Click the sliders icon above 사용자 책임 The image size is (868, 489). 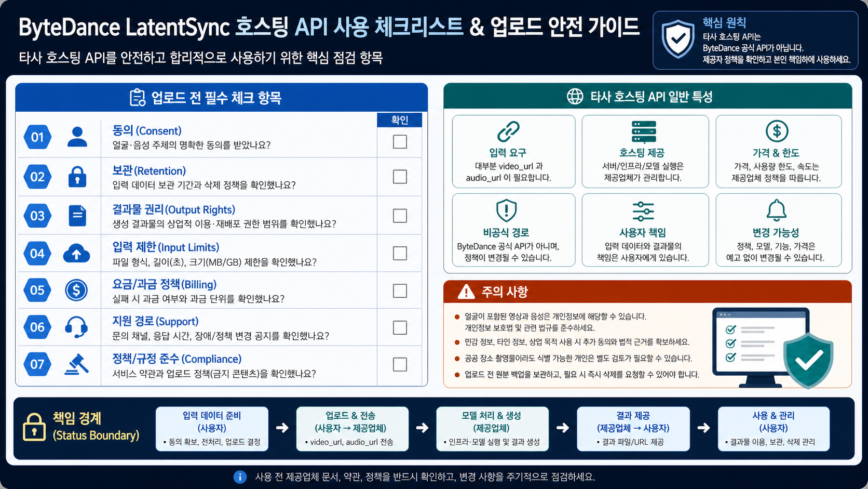(x=643, y=212)
